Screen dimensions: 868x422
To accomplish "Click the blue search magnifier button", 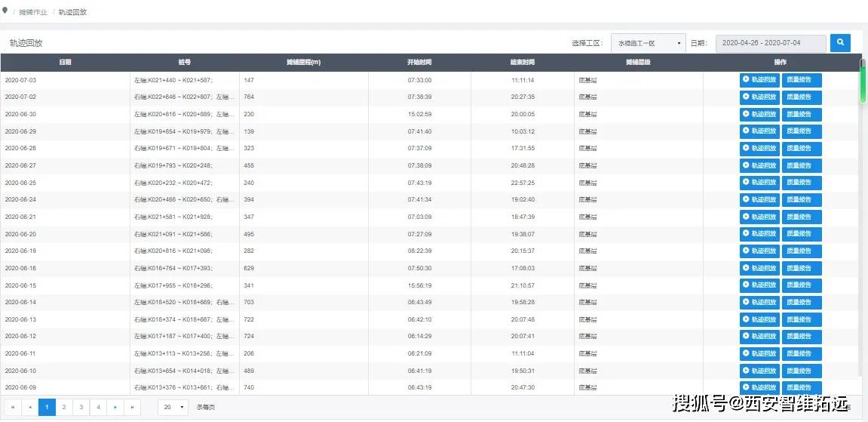I will click(x=840, y=43).
